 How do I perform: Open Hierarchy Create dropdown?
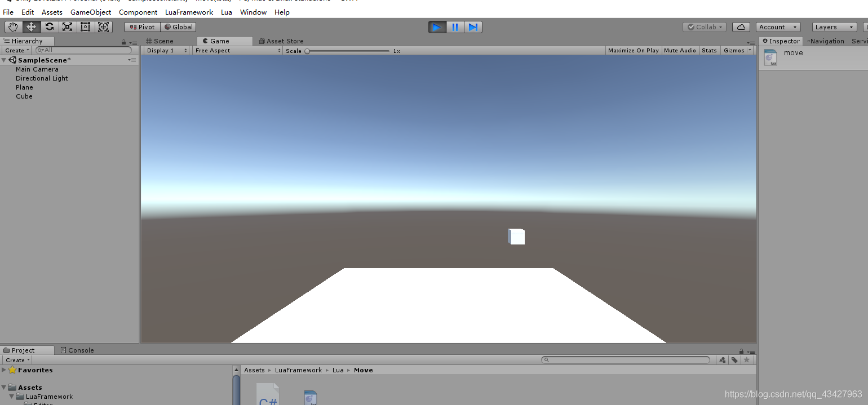point(17,50)
